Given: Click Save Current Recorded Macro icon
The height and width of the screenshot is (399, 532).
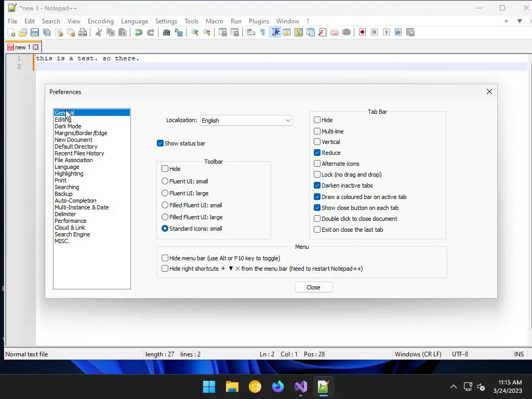Looking at the screenshot, I should pos(410,32).
